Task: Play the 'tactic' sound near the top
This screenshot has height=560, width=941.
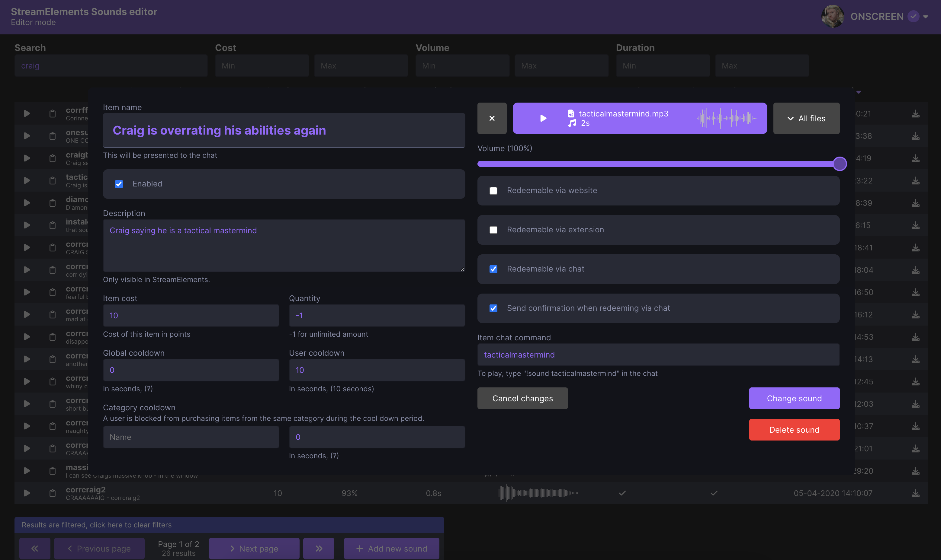Action: (x=27, y=180)
